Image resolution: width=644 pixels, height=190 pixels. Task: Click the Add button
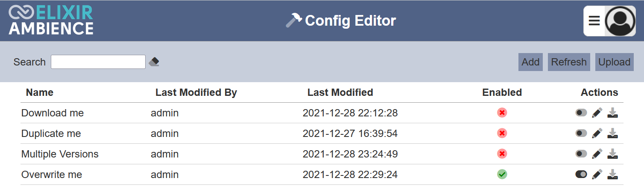(x=530, y=62)
